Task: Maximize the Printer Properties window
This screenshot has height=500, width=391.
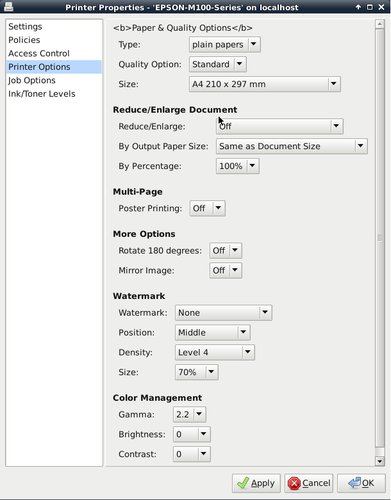Action: [370, 7]
